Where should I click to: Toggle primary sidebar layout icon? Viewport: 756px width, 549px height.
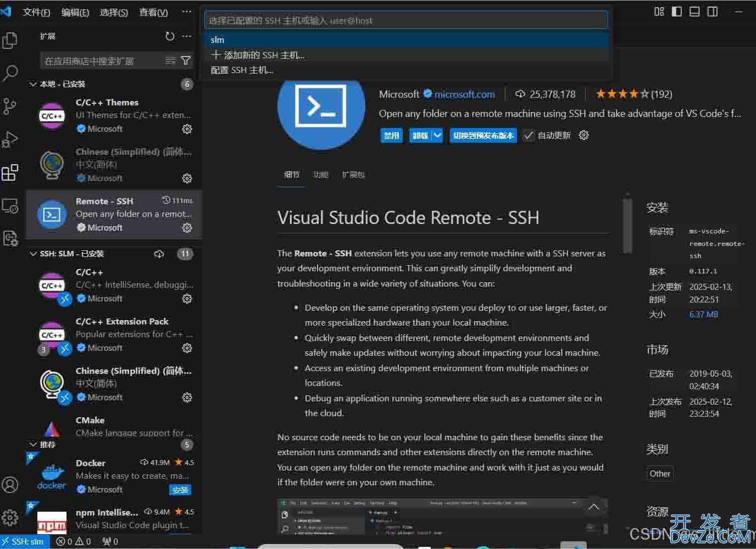(x=677, y=12)
